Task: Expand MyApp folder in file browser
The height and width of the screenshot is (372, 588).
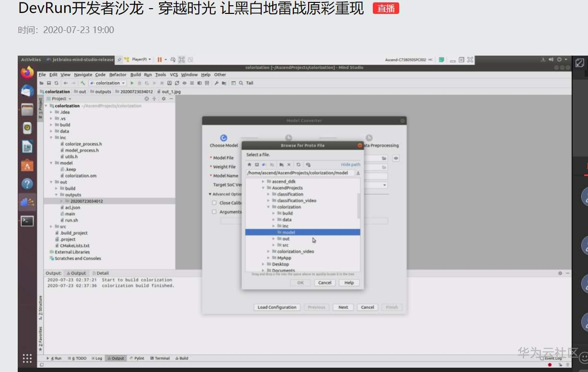Action: (x=269, y=258)
